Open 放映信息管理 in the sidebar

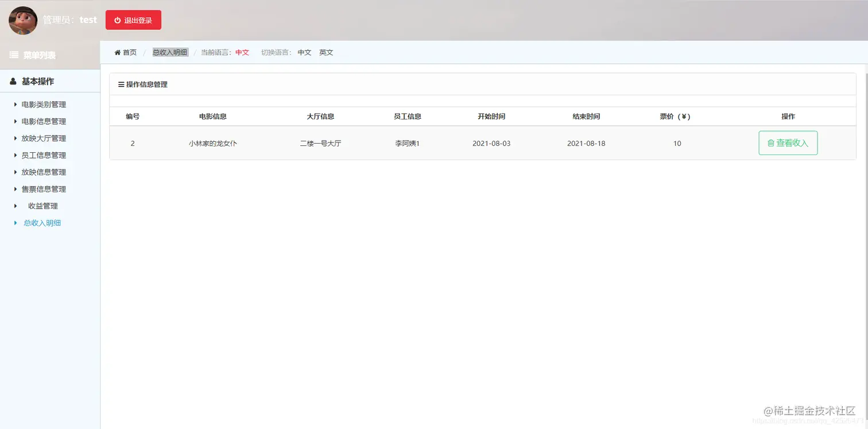pos(44,172)
